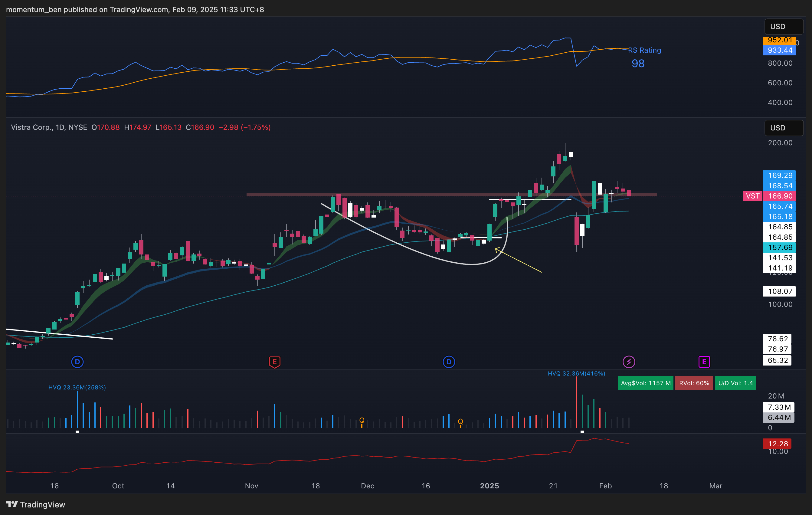Click the Vistra Corp. 1D NYSE symbol title
The width and height of the screenshot is (812, 515).
[49, 127]
